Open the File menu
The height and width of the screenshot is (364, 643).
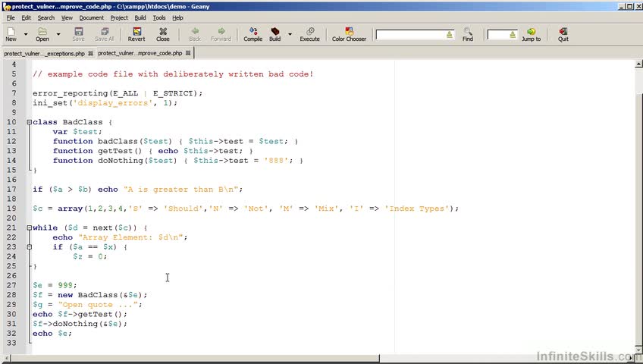[x=11, y=17]
